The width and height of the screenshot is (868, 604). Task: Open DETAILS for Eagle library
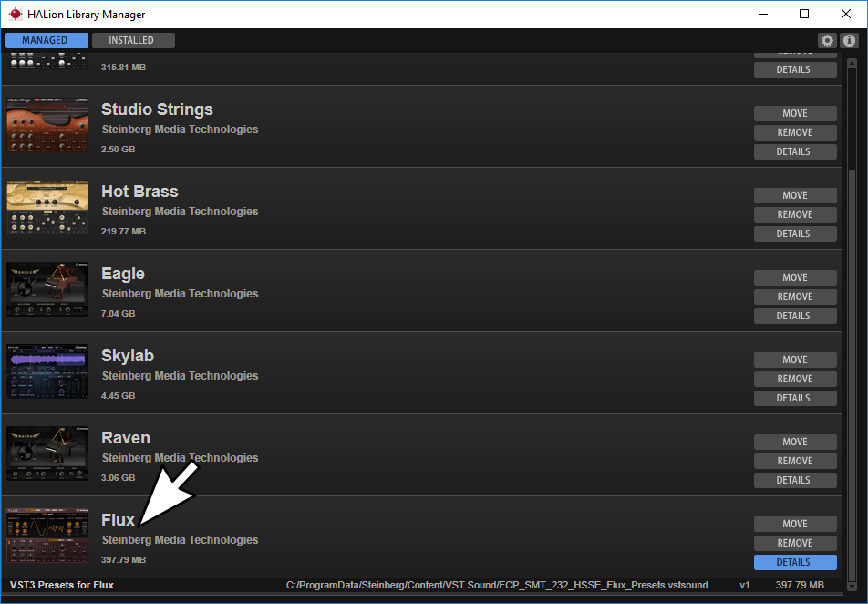click(795, 316)
